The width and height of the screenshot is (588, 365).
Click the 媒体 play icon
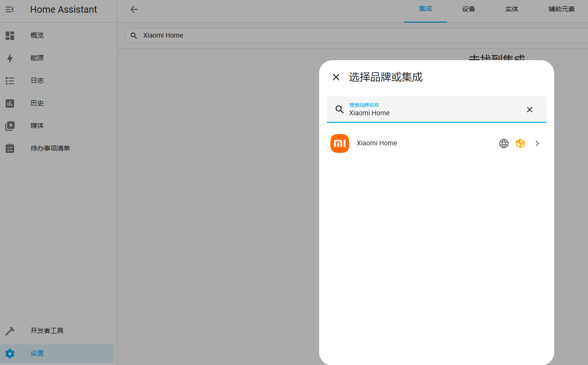click(10, 126)
